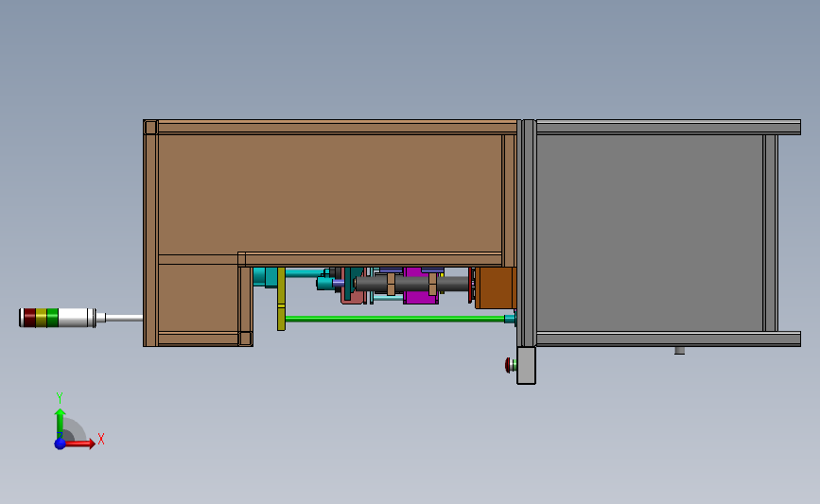This screenshot has width=820, height=504.
Task: Click the blue Z axis ball of the triad
Action: 60,443
